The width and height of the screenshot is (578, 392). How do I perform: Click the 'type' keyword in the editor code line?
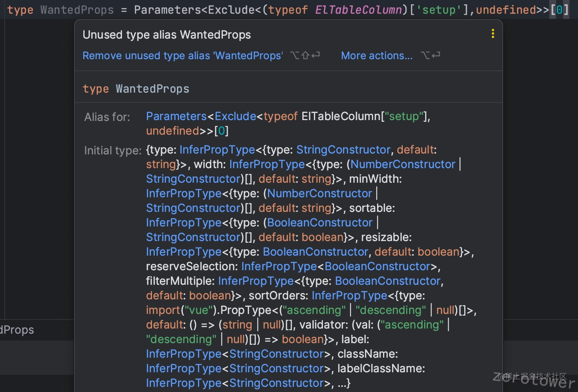pos(20,10)
